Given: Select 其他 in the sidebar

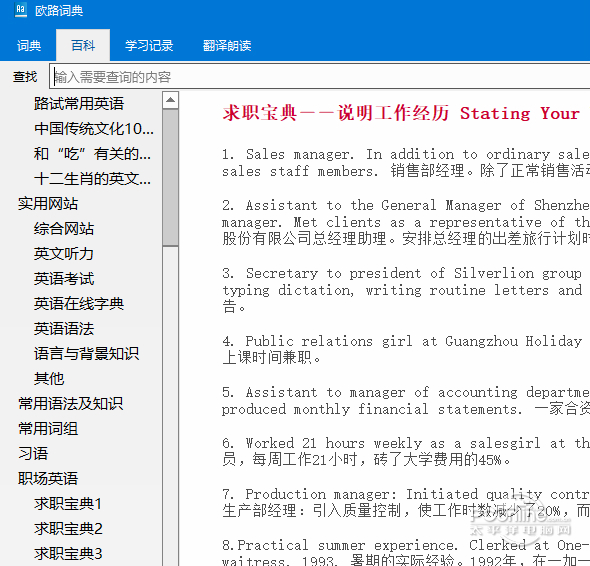Looking at the screenshot, I should [x=49, y=378].
